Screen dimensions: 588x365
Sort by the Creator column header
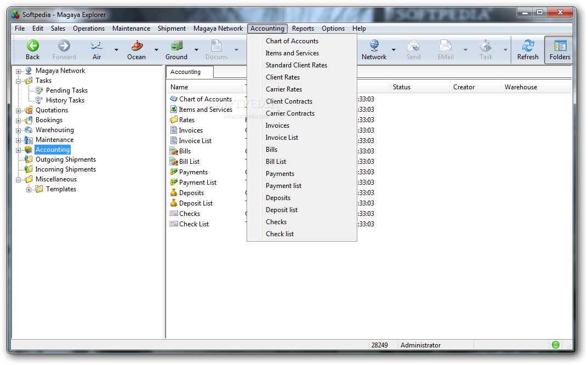(475, 87)
